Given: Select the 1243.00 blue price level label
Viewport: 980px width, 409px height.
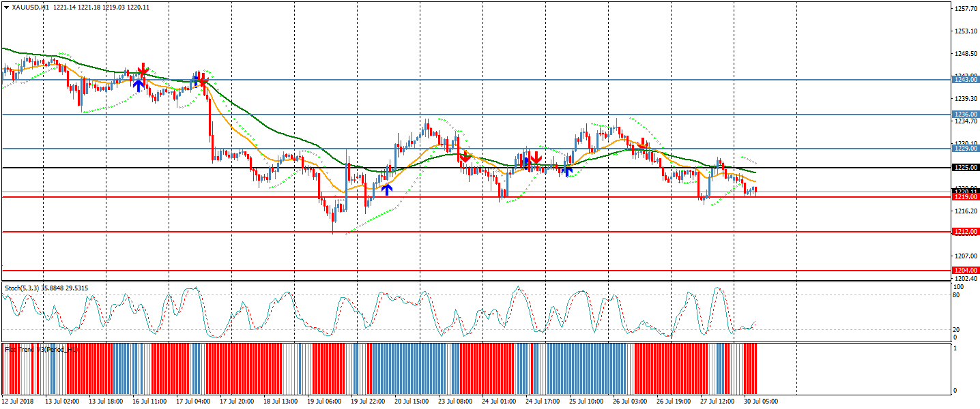Looking at the screenshot, I should point(966,80).
